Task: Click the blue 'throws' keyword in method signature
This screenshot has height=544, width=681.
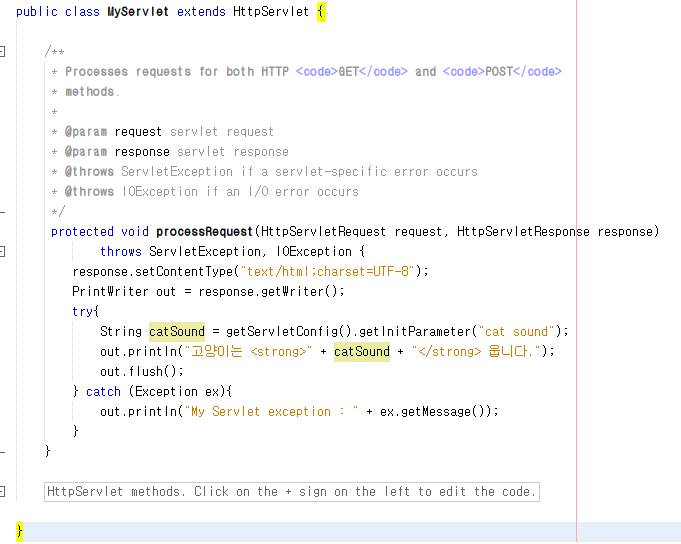Action: pos(121,252)
